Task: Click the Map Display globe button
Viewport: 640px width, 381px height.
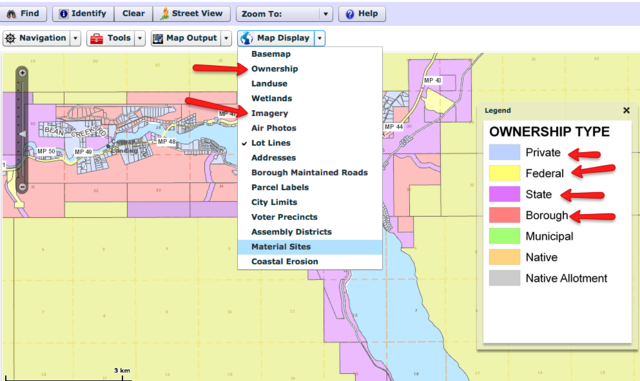Action: point(276,38)
